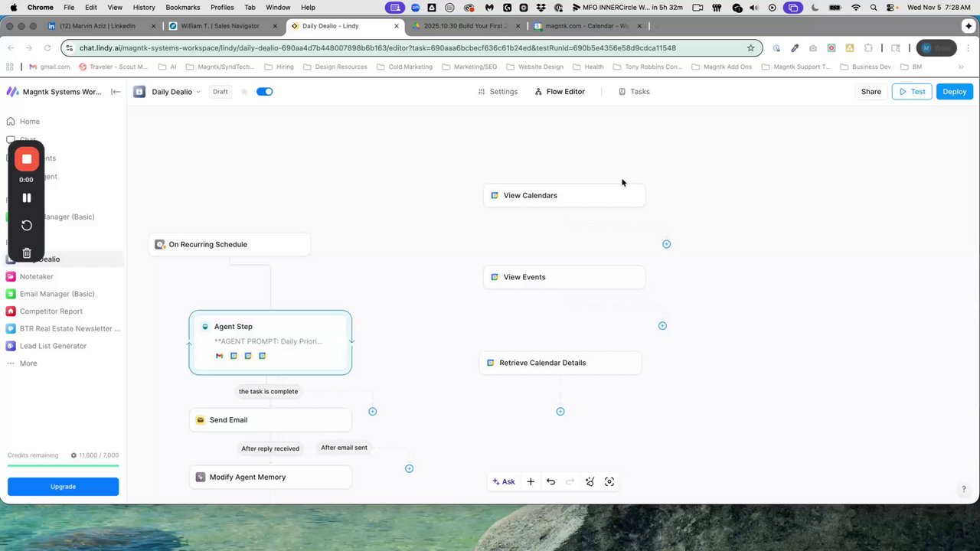Delete the recording with the trash icon

tap(27, 253)
